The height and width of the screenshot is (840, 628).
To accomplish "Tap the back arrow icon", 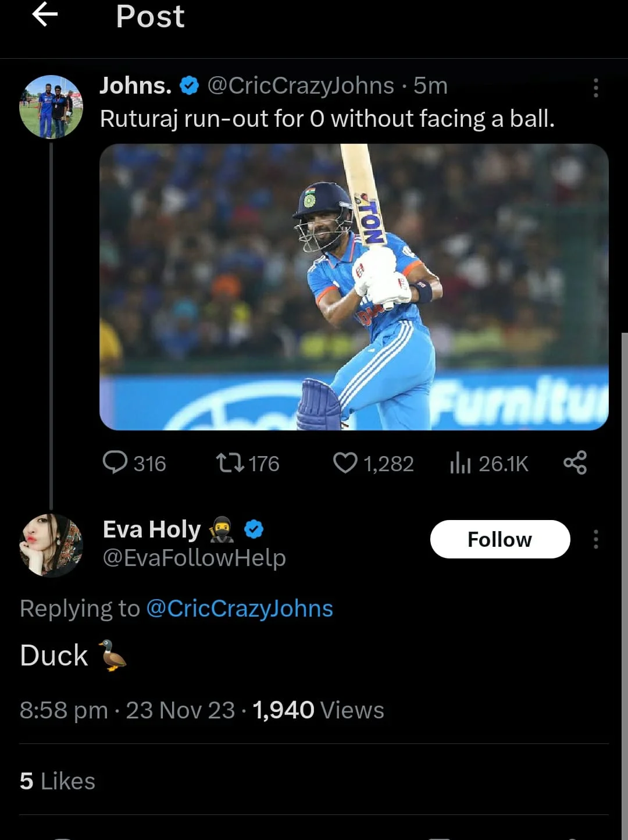I will click(x=45, y=15).
